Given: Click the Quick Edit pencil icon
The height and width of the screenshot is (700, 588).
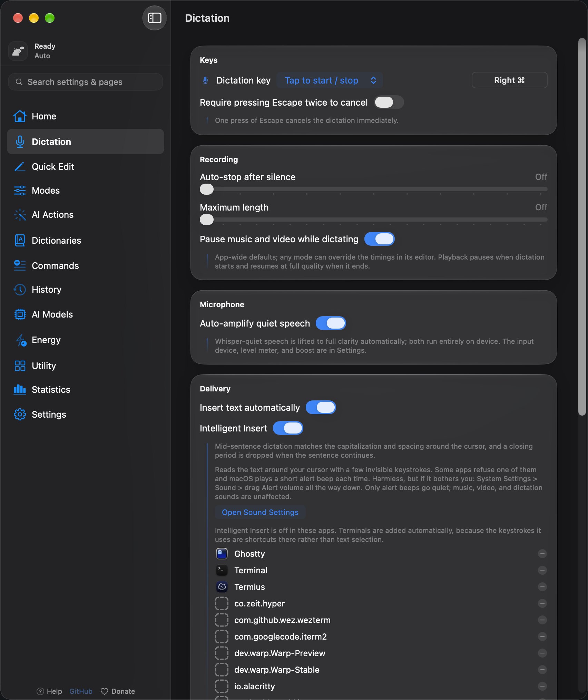Looking at the screenshot, I should (20, 167).
